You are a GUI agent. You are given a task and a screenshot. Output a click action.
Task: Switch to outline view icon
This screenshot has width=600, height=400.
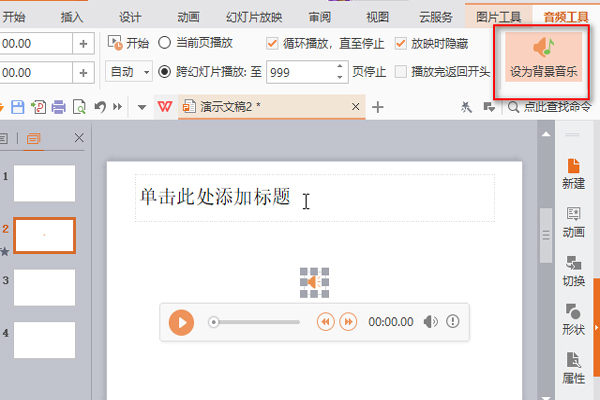click(x=3, y=138)
